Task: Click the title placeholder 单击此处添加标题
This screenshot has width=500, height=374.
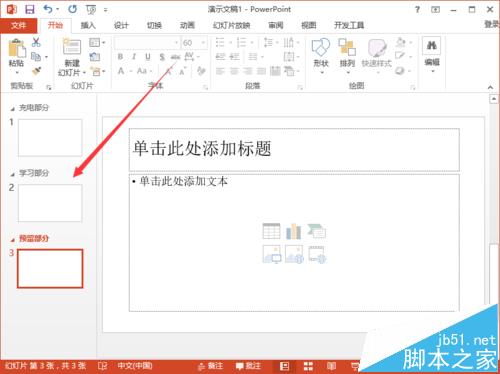Action: click(x=294, y=149)
